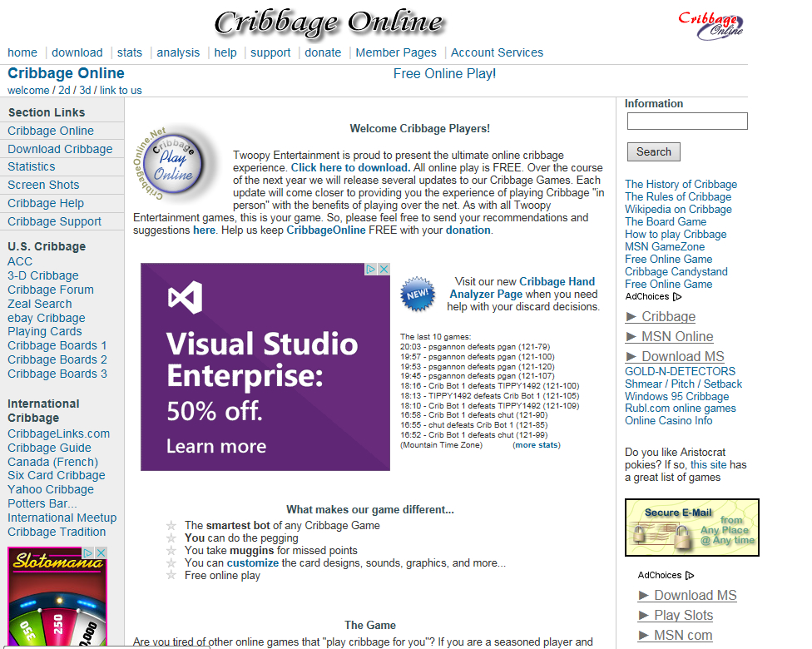Open the 'MSN Online' ad link

[x=670, y=337]
